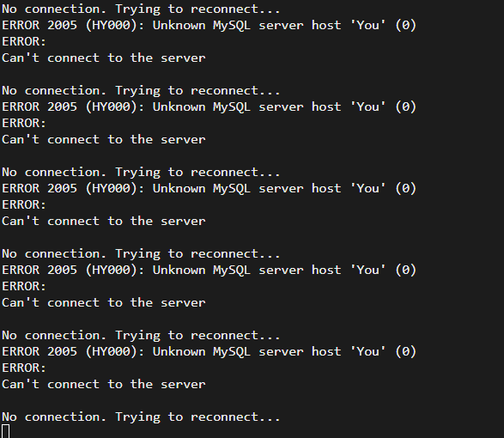
Task: Click the host name 'You' in the last error
Action: point(367,351)
